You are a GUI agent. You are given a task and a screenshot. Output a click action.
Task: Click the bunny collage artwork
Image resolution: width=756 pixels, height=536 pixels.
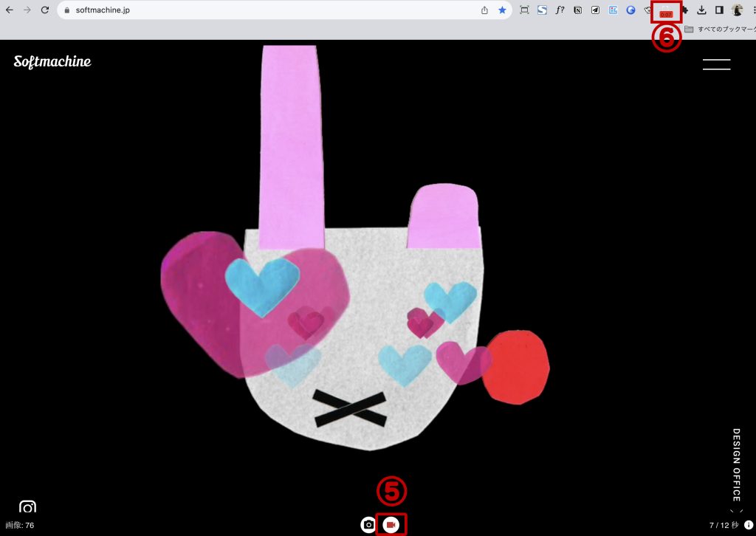(x=355, y=248)
